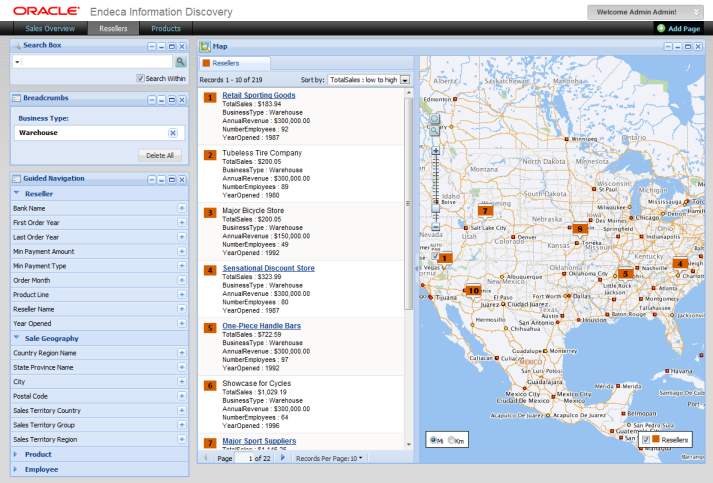Click plus icon beside Sales Territory Group
The height and width of the screenshot is (483, 713).
point(181,425)
